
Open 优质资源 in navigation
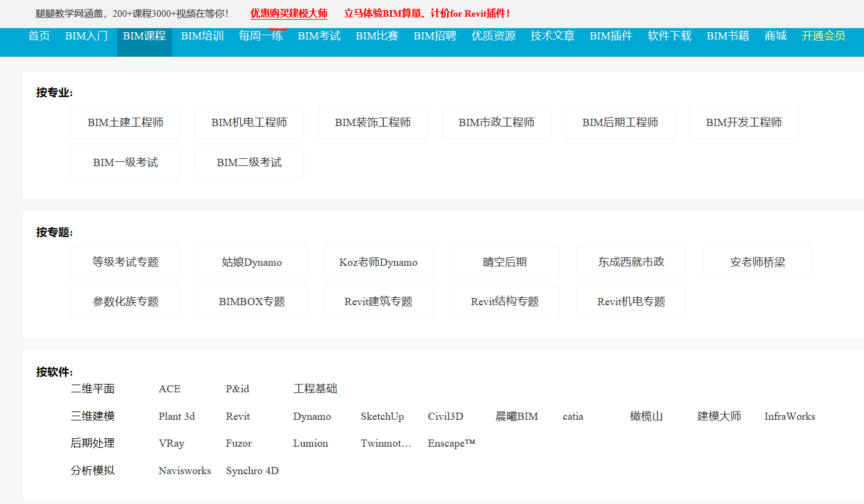(494, 36)
